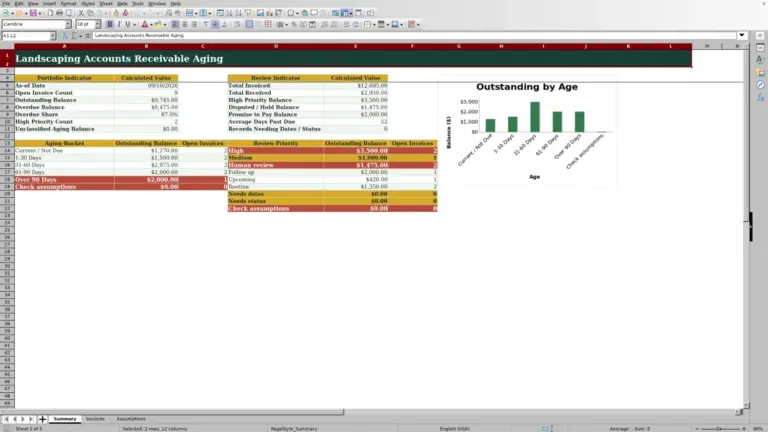Open font size dropdown showing 18 pt
Viewport: 768px width, 432px height.
pos(97,24)
